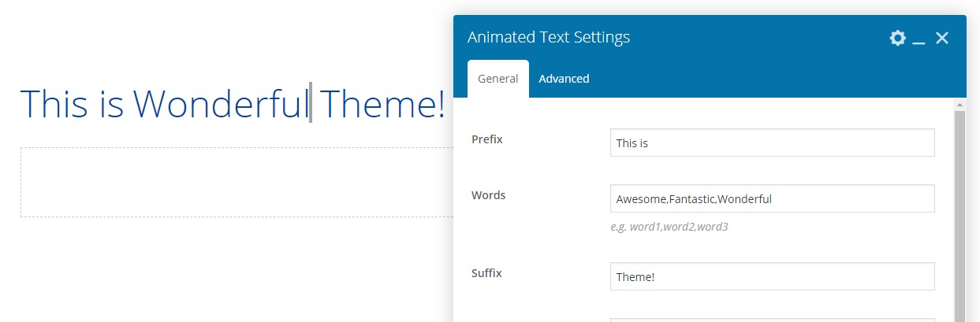Minimize the Animated Text Settings panel

coord(919,39)
